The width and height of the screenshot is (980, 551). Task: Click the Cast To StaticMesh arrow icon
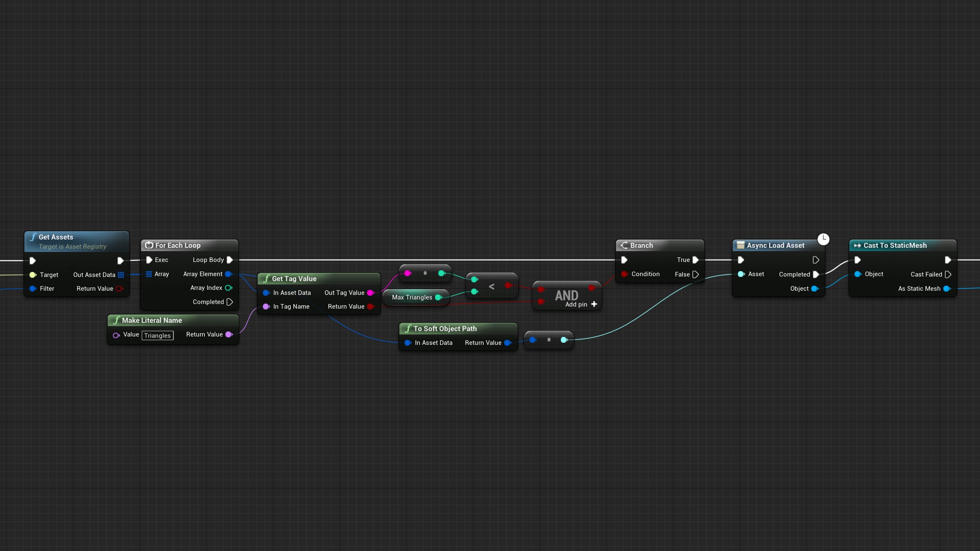pos(857,245)
